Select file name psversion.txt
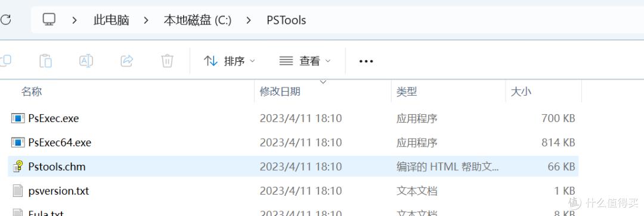Image resolution: width=644 pixels, height=216 pixels. (58, 190)
